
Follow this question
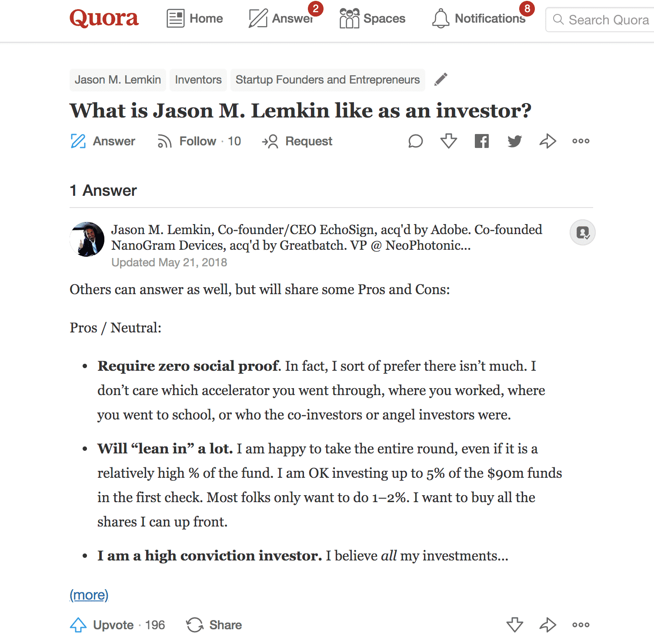click(x=199, y=141)
